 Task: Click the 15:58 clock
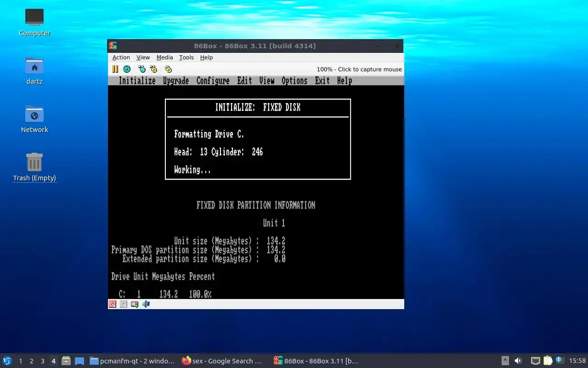577,361
